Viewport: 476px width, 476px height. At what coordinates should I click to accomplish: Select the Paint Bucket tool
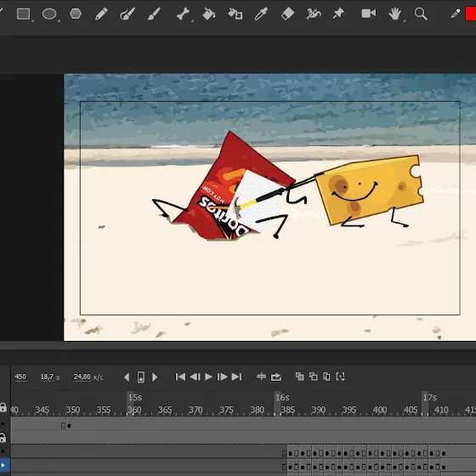[209, 14]
